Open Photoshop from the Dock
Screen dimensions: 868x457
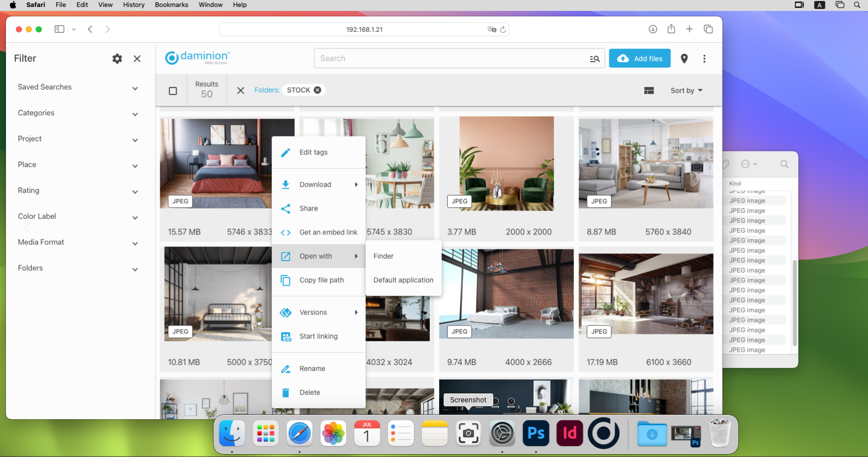[x=536, y=433]
